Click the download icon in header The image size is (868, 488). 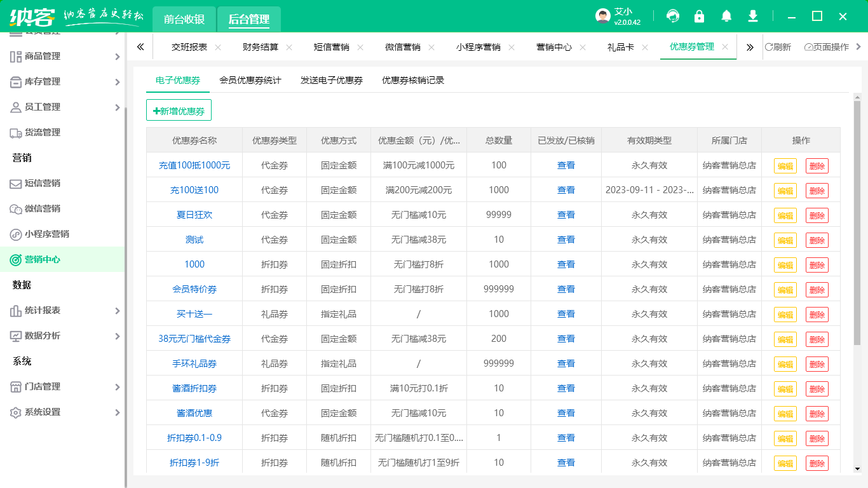[753, 16]
